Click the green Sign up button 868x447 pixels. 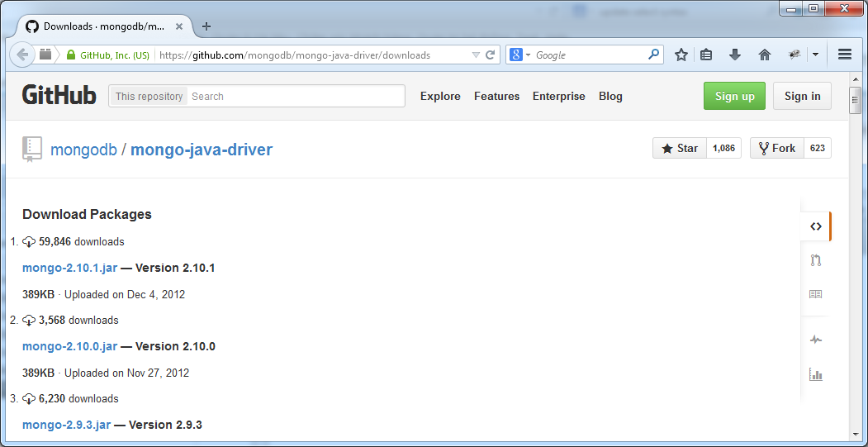734,96
